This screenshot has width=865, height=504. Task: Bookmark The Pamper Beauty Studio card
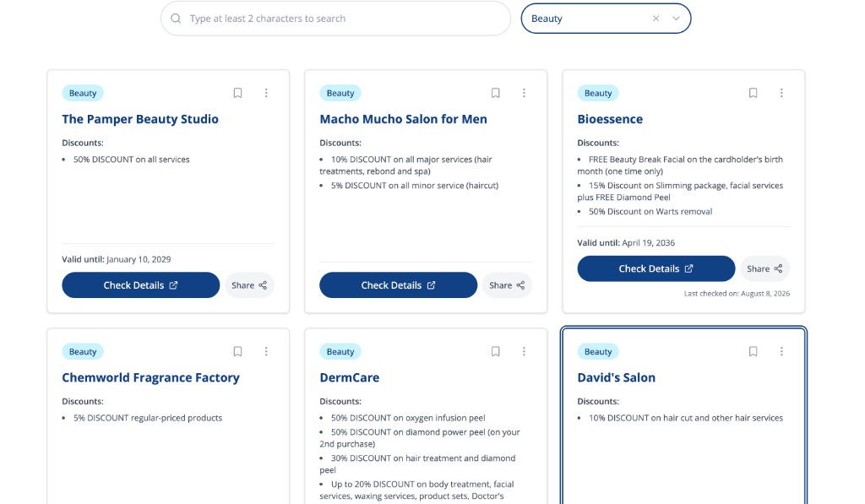237,93
